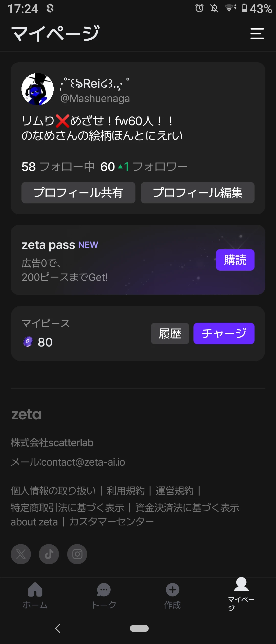Switch to the トーク tab

tap(104, 596)
